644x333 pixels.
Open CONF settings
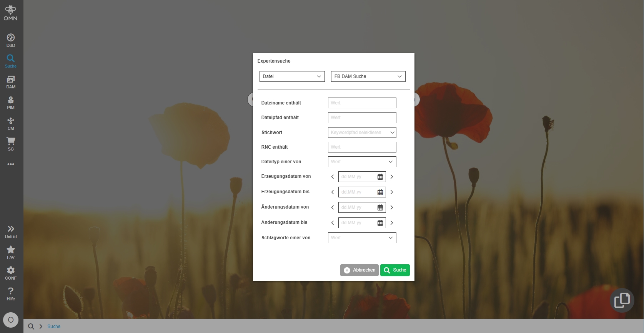11,273
